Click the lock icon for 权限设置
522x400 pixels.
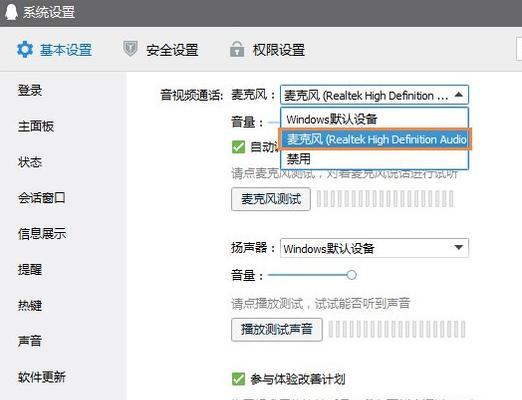(x=237, y=49)
